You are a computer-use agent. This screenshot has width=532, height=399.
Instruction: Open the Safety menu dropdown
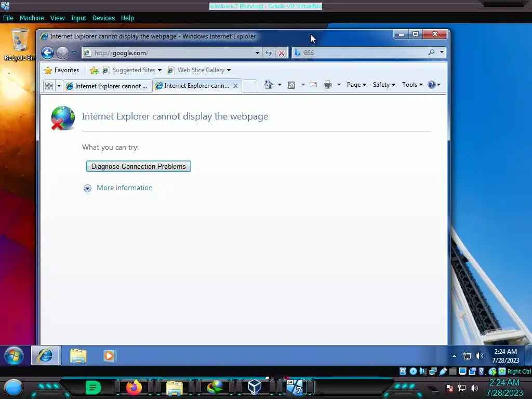[x=384, y=85]
